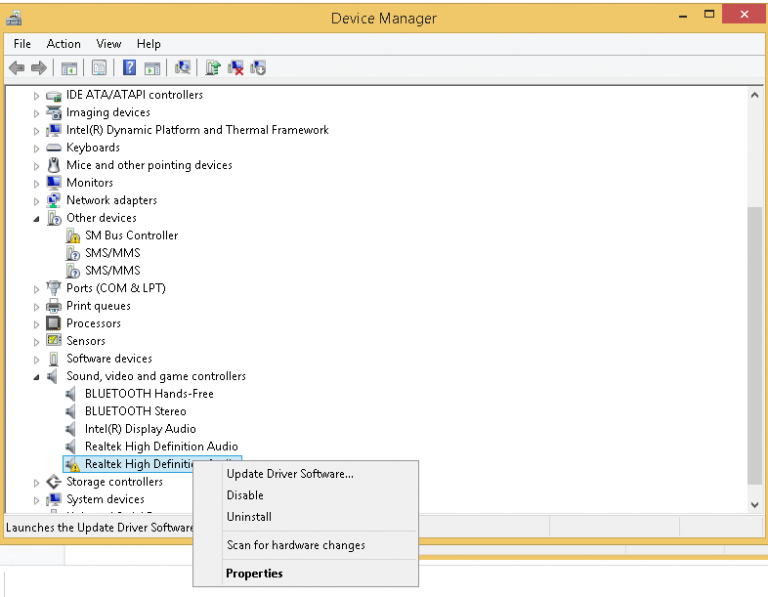The height and width of the screenshot is (597, 768).
Task: Click the Forward arrow toolbar icon
Action: [39, 68]
